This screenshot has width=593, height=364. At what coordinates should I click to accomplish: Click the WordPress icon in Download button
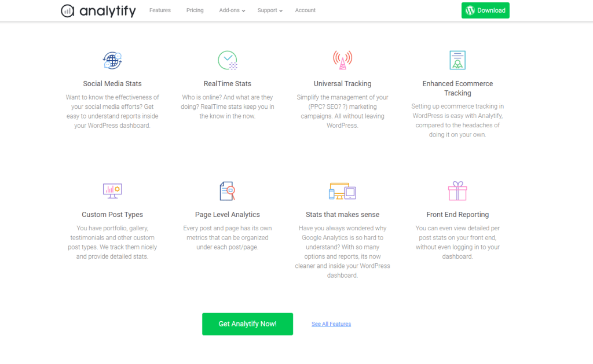[x=470, y=10]
